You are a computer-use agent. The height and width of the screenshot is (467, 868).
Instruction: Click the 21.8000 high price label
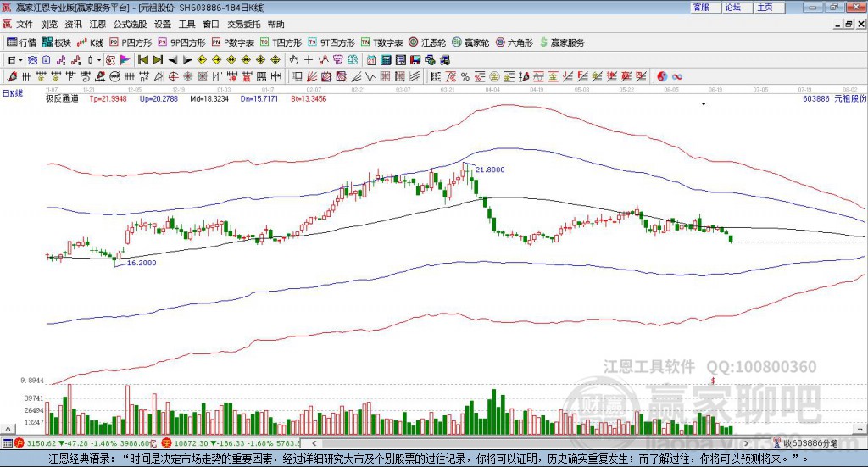[x=490, y=170]
